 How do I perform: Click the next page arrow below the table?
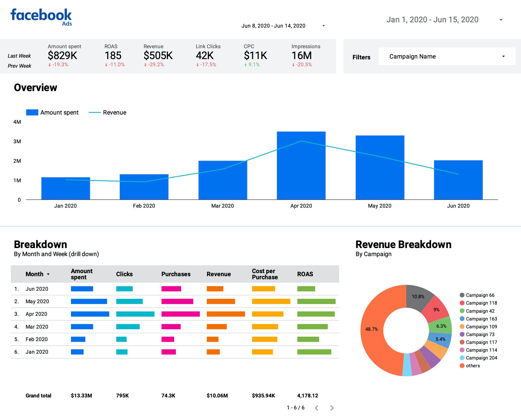[x=332, y=407]
